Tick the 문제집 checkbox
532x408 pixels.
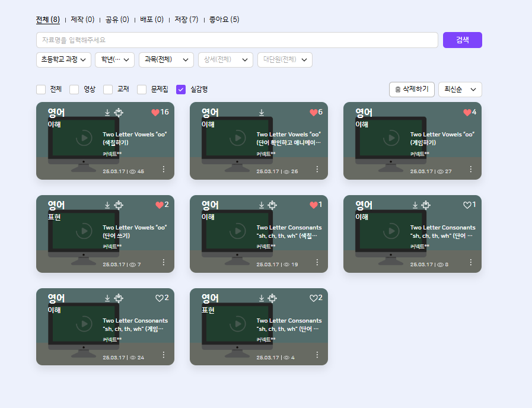pos(142,90)
